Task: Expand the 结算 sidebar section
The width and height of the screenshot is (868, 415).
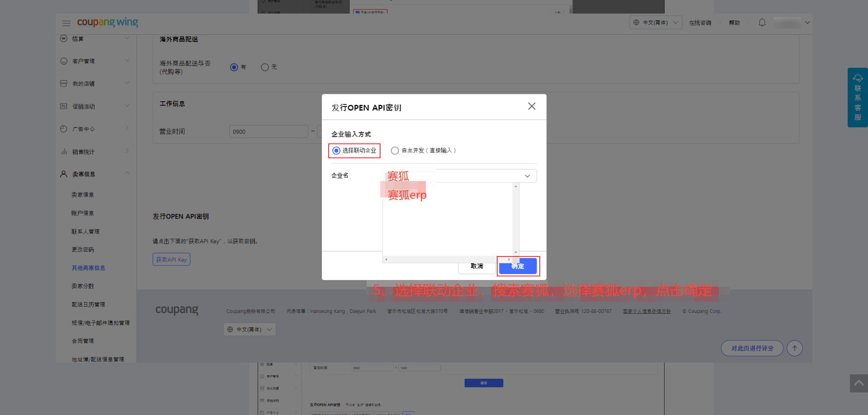Action: (x=127, y=38)
